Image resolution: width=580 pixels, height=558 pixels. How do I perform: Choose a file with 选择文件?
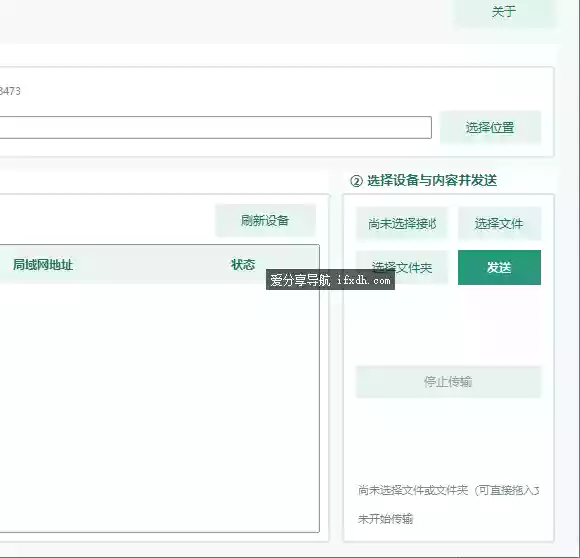pyautogui.click(x=499, y=223)
